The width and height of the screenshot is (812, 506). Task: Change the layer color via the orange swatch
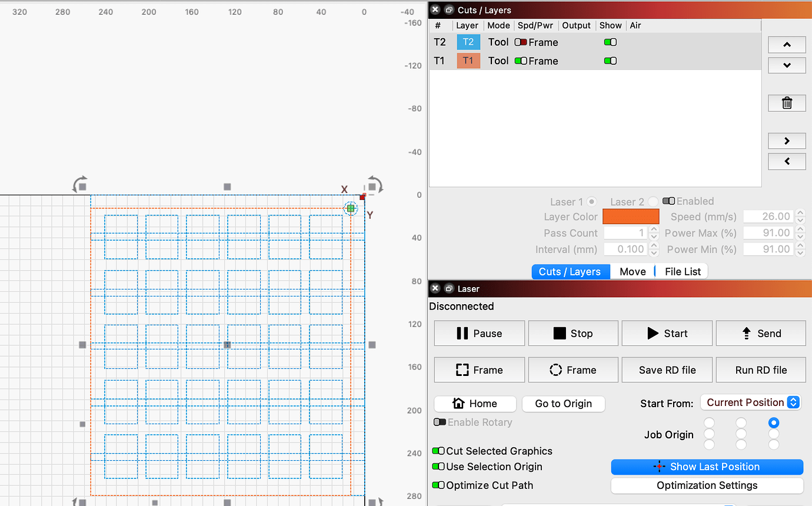631,217
